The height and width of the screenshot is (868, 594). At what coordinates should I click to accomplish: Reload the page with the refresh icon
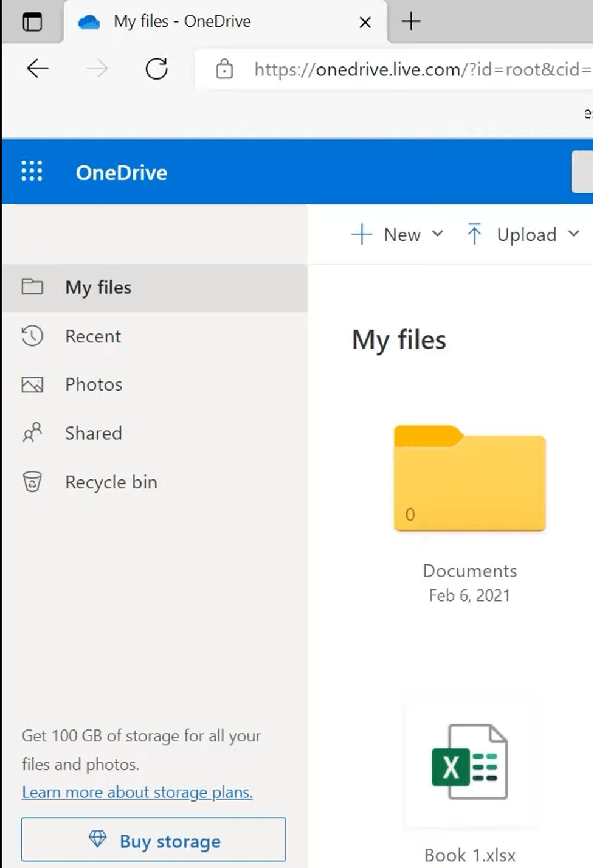(x=156, y=69)
